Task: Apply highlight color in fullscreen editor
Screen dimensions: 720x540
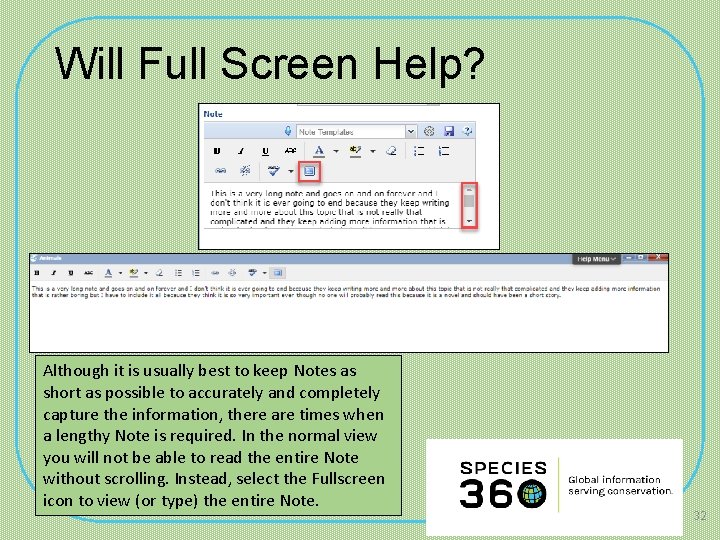Action: click(134, 273)
